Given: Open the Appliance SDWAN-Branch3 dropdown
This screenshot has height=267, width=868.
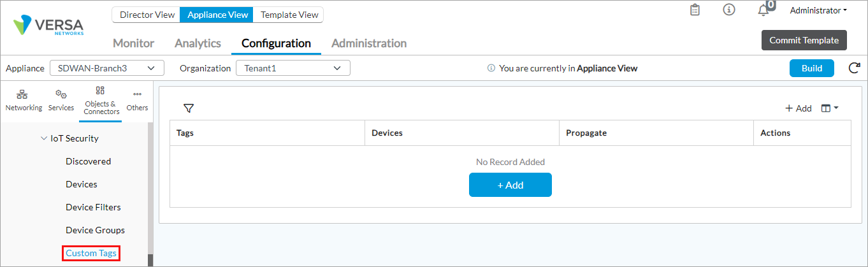Looking at the screenshot, I should 106,68.
